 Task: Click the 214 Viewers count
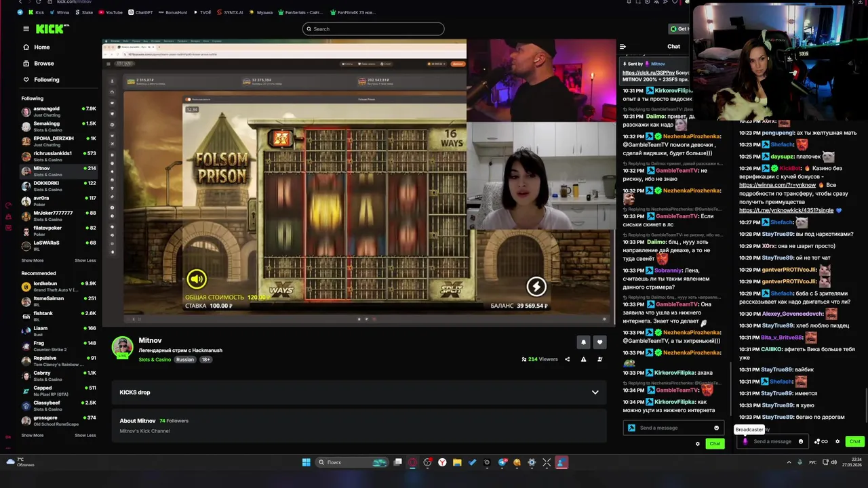click(x=540, y=359)
